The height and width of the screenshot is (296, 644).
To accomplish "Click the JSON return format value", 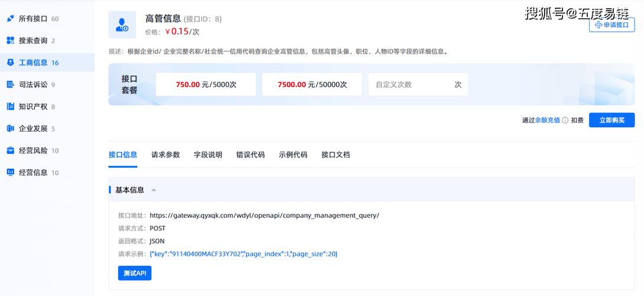I will (157, 241).
